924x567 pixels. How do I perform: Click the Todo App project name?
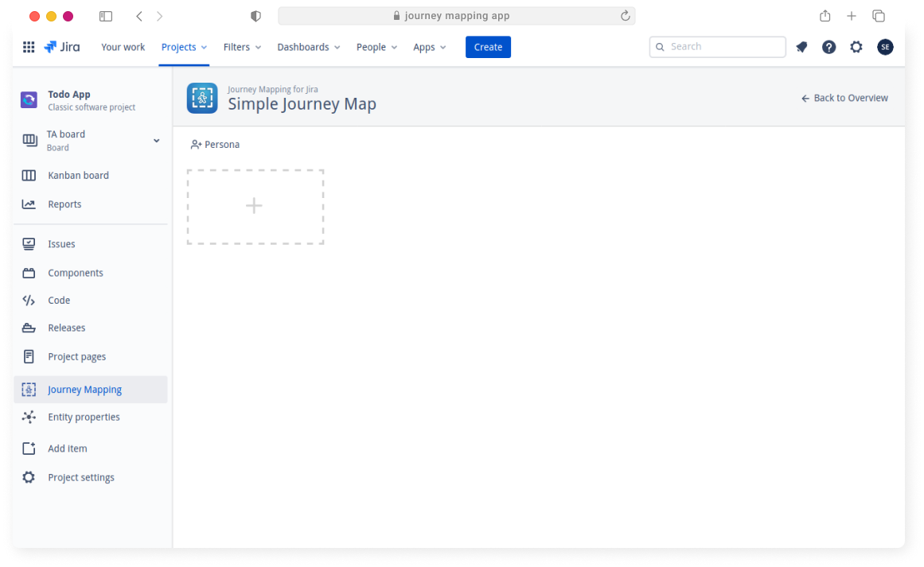point(69,94)
